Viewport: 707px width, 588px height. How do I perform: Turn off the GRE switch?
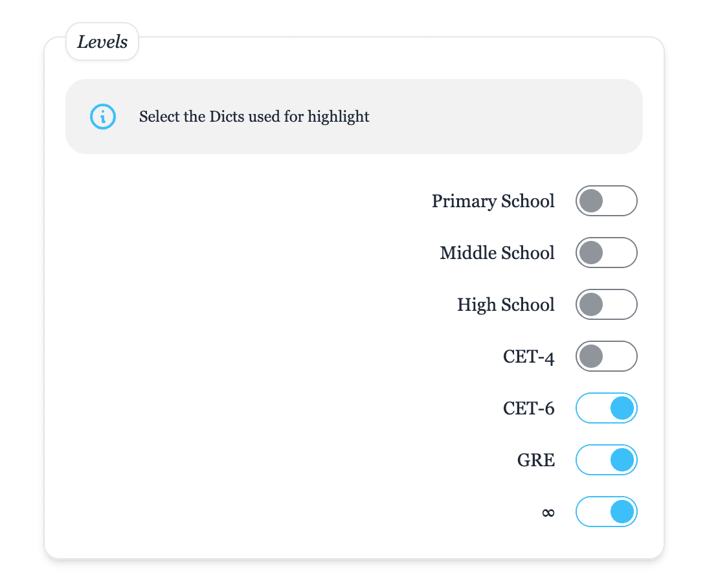(x=606, y=460)
